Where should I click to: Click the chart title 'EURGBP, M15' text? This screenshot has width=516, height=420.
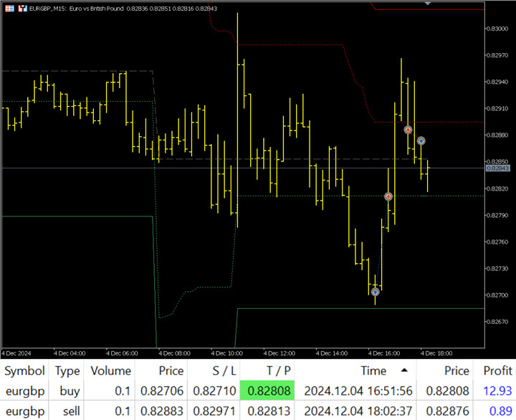pyautogui.click(x=48, y=9)
